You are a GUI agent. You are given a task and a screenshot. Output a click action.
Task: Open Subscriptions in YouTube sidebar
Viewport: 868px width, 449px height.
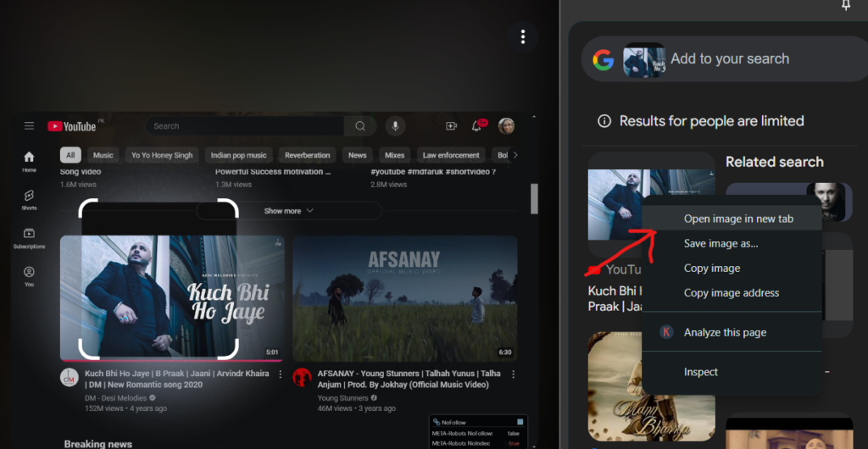pyautogui.click(x=30, y=238)
